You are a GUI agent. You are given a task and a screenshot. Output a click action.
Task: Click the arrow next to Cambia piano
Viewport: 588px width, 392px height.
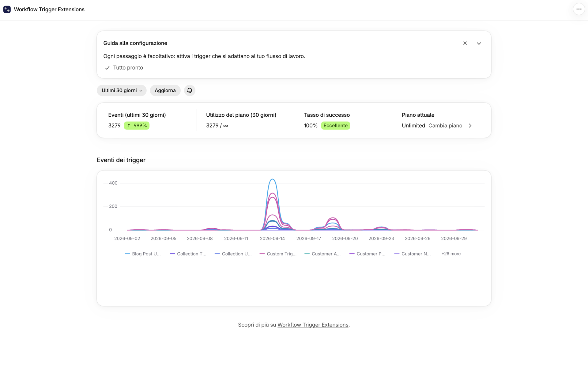point(470,126)
